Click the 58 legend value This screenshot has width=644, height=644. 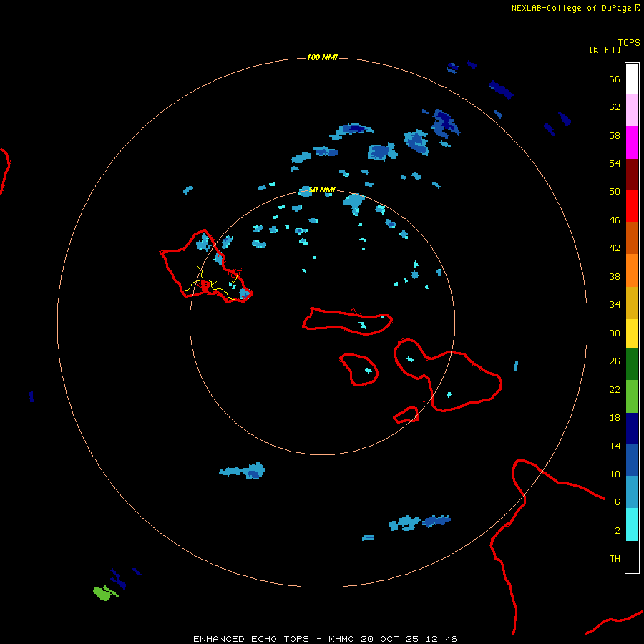[x=615, y=135]
